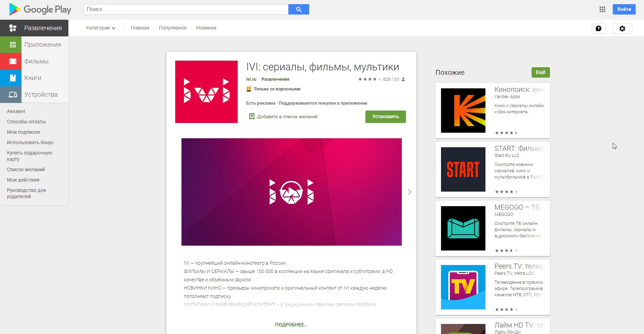The image size is (644, 334).
Task: Click the 826 133 ratings count
Action: (x=391, y=79)
